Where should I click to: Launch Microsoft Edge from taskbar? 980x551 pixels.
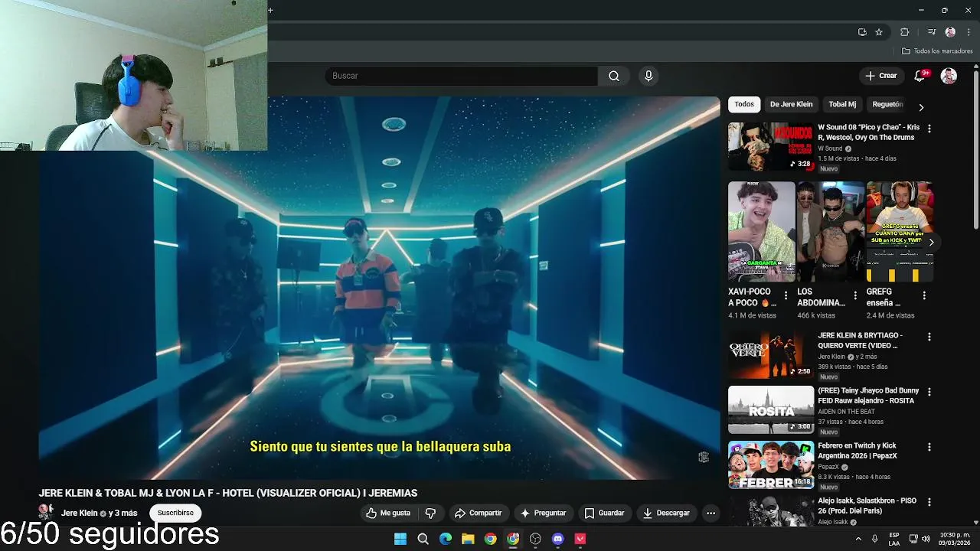pyautogui.click(x=446, y=539)
